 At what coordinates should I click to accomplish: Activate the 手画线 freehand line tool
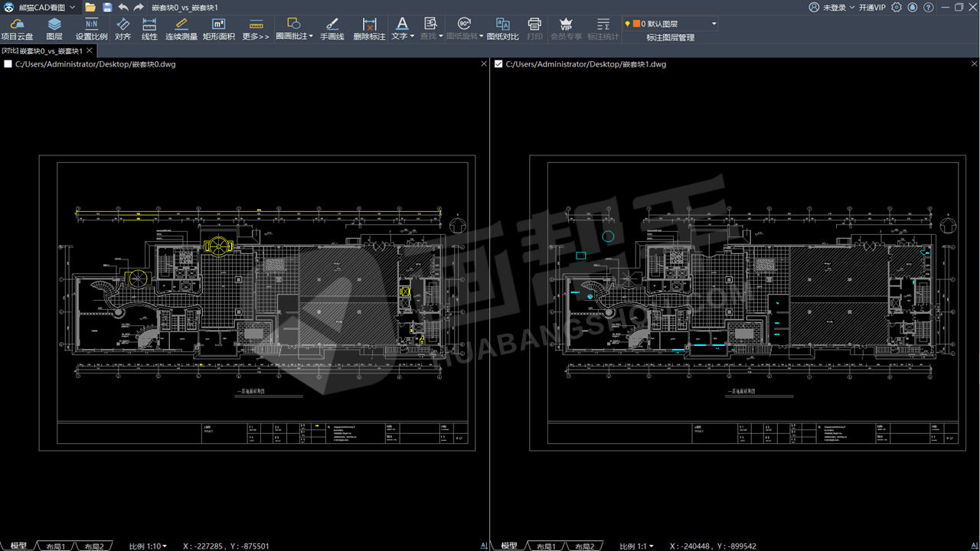pos(332,29)
